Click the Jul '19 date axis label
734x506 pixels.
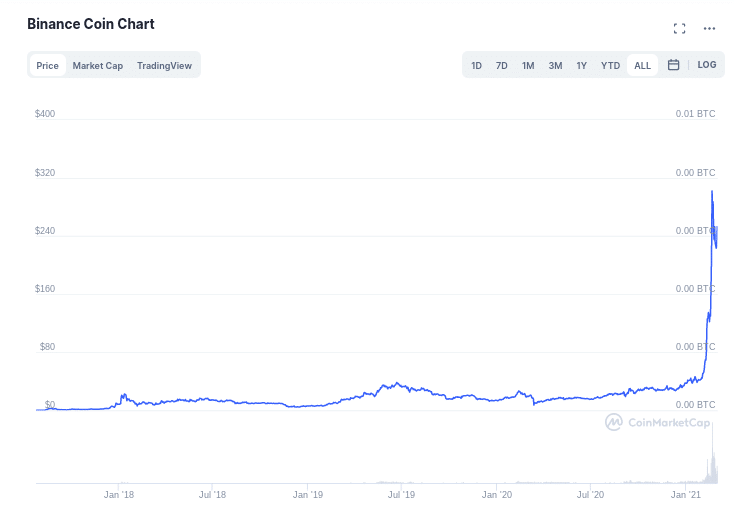pyautogui.click(x=402, y=495)
